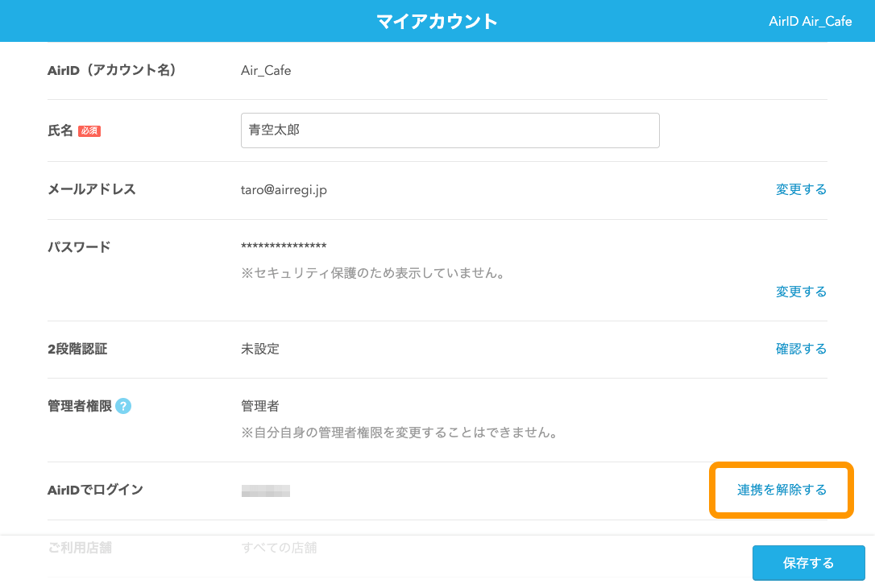Click the masked AirIDでログイン value
Screen dimensions: 875x588
coord(266,490)
